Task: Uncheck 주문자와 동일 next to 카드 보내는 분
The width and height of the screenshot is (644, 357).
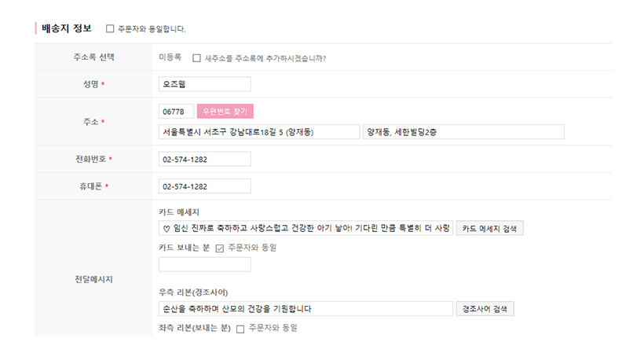Action: point(220,248)
